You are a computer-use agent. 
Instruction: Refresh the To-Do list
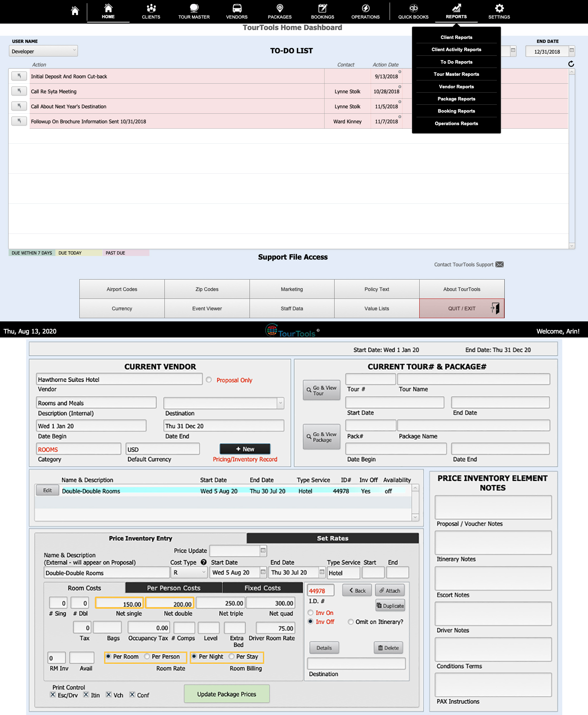tap(571, 64)
